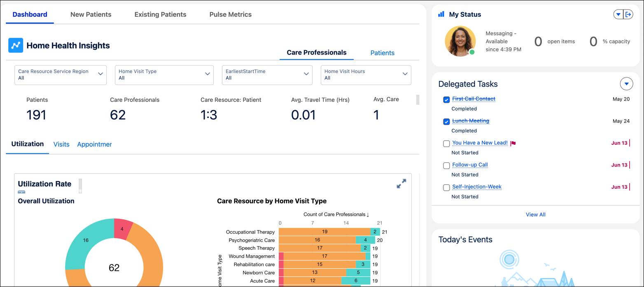Screen dimensions: 644x287
Task: Click Overall Utilization chart heading
Action: 46,201
